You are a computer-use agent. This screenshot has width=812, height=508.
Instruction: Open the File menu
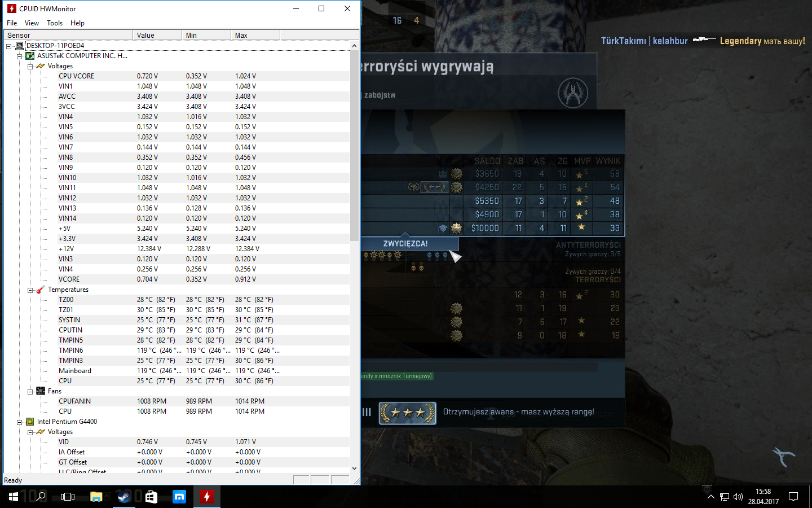(x=12, y=23)
